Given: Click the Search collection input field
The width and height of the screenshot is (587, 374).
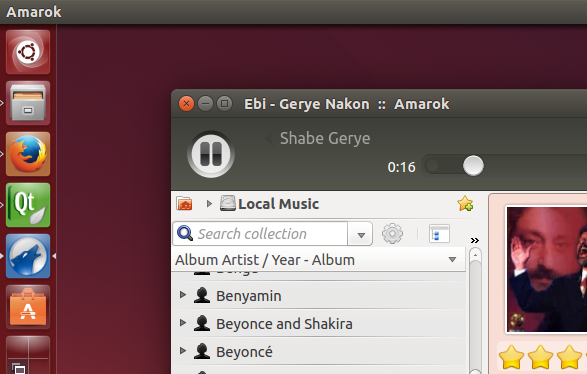Looking at the screenshot, I should [x=260, y=234].
